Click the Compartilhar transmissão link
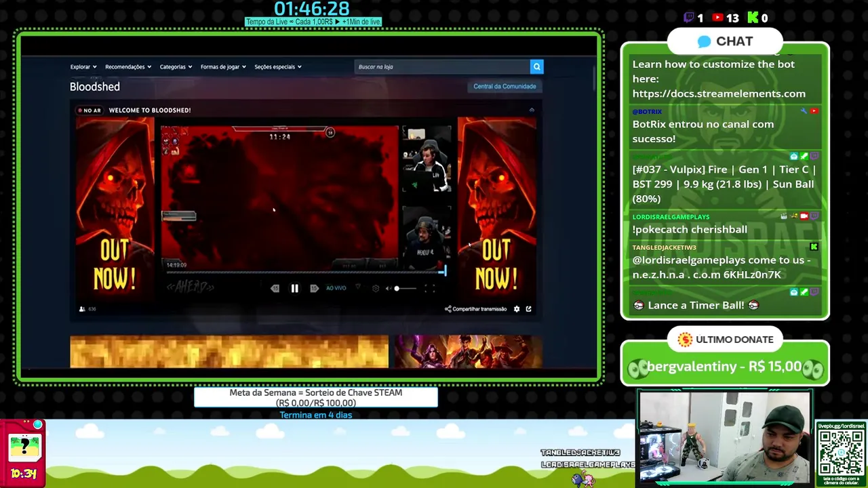868x488 pixels. pyautogui.click(x=479, y=309)
